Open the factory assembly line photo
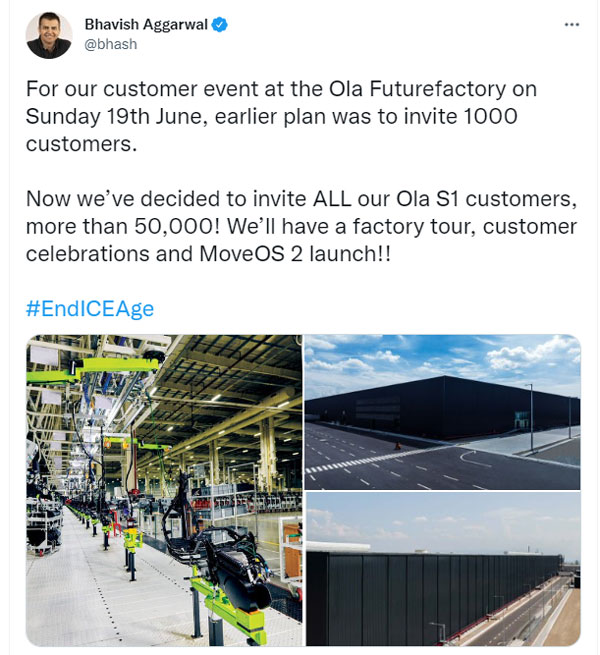 click(x=164, y=489)
